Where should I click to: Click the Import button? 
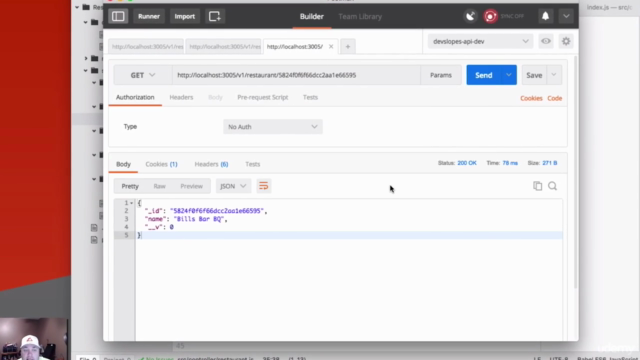click(x=184, y=16)
